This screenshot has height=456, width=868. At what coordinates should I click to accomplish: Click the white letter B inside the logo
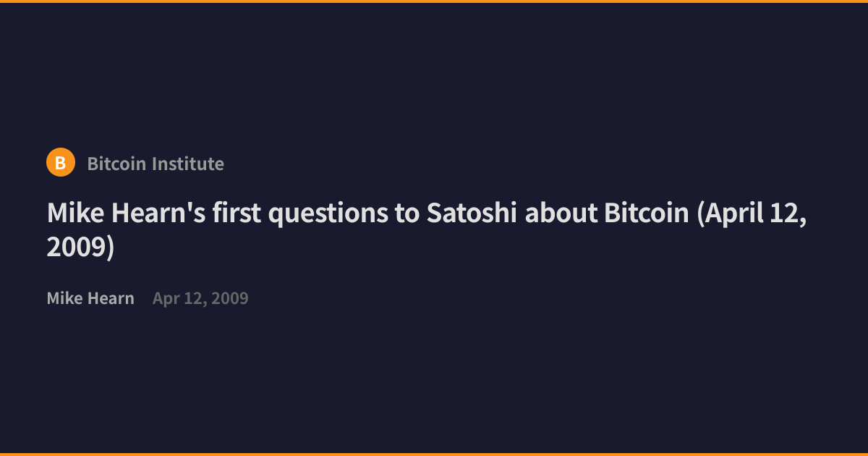tap(61, 163)
